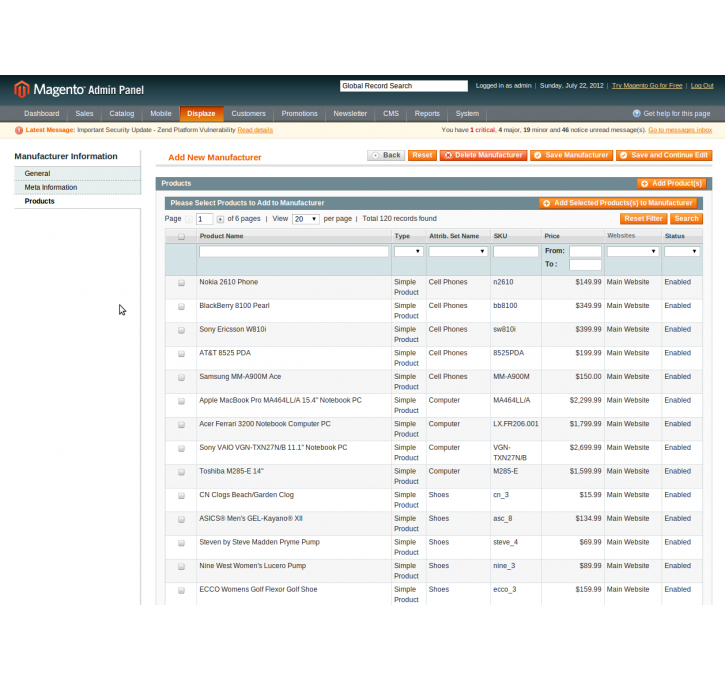Screen dimensions: 725x680
Task: Click Save and Continue Edit button
Action: 664,155
